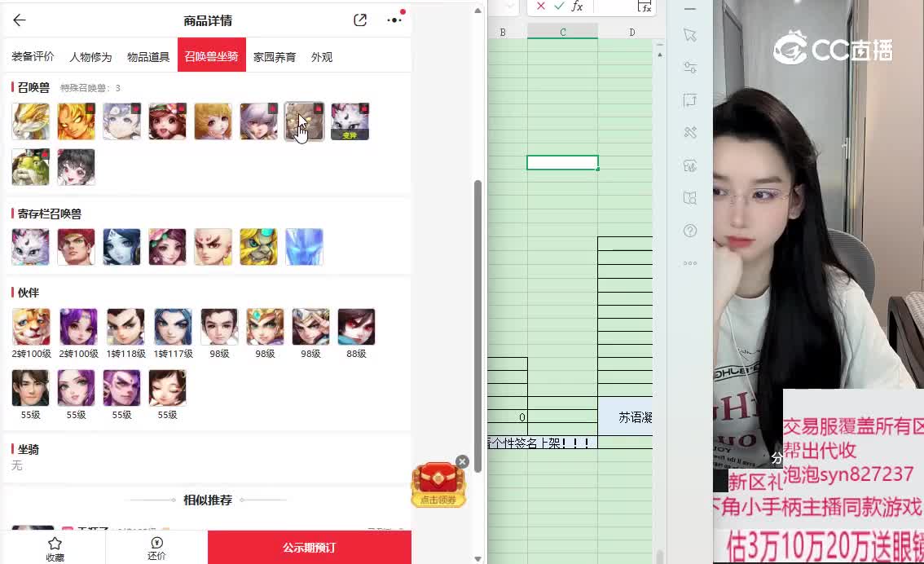Confirm entry with the green checkmark

(559, 6)
